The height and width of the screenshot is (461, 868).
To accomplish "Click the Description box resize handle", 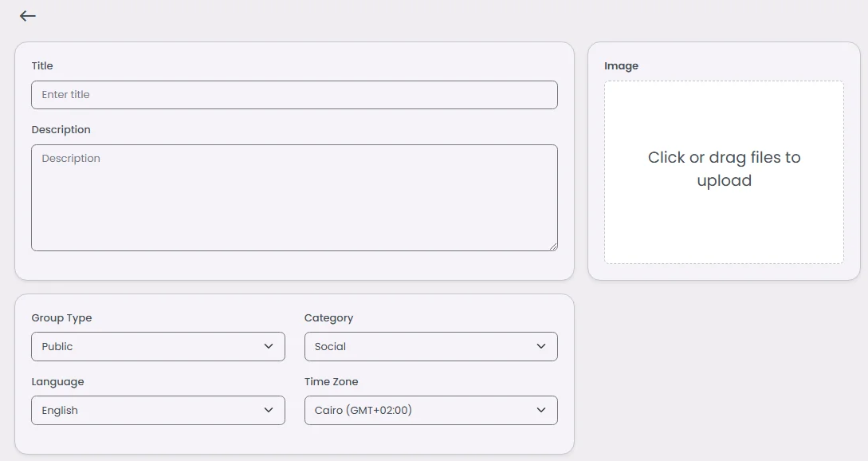I will (553, 246).
